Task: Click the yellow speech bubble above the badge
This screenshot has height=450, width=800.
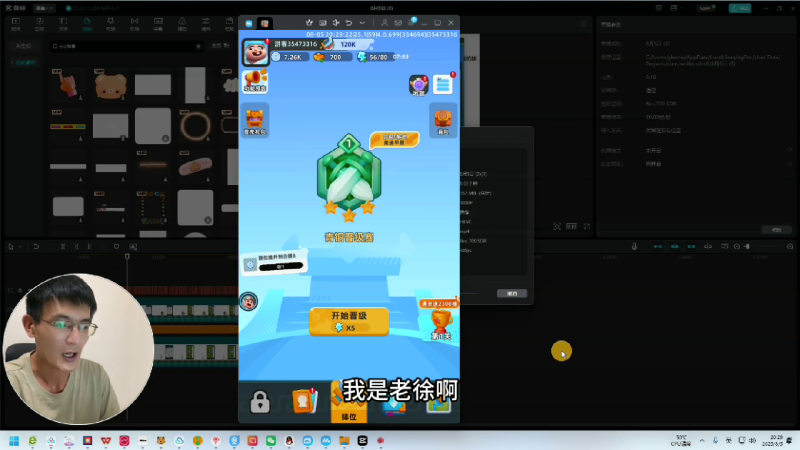Action: [x=391, y=139]
